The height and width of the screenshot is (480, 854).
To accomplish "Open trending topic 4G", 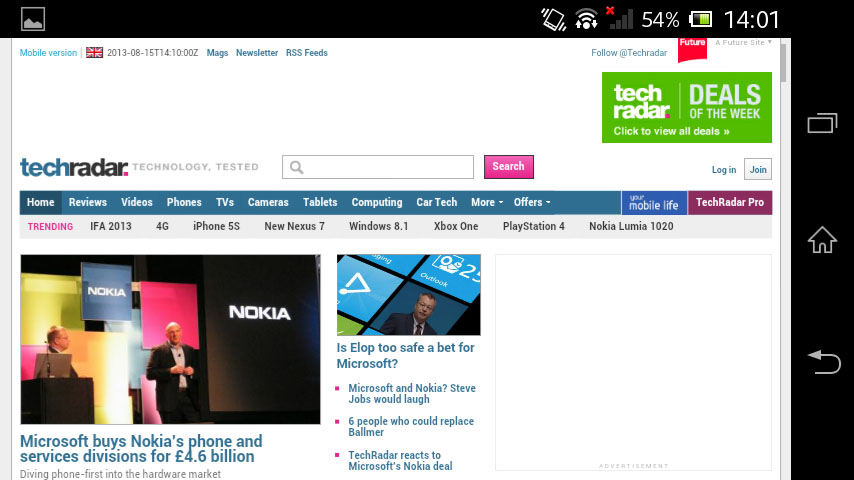I will (162, 226).
